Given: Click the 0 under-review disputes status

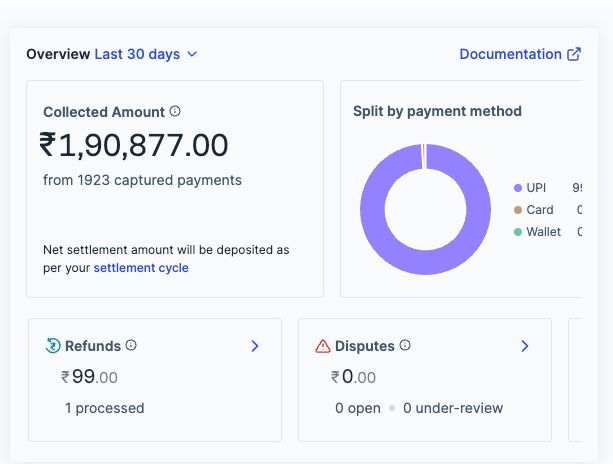Looking at the screenshot, I should (453, 408).
